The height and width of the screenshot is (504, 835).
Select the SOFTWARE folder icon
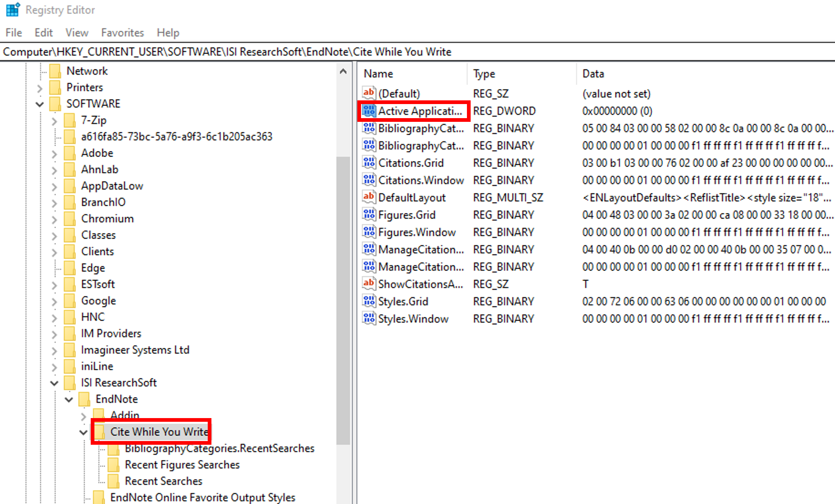tap(55, 104)
